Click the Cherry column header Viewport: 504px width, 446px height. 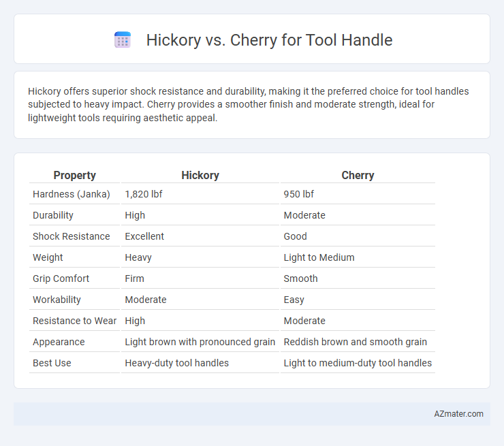tap(358, 175)
